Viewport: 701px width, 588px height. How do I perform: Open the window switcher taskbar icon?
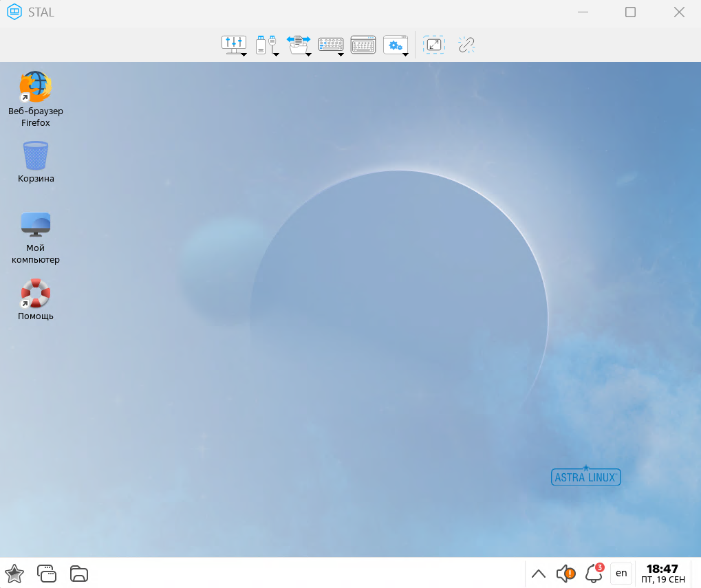click(x=47, y=574)
